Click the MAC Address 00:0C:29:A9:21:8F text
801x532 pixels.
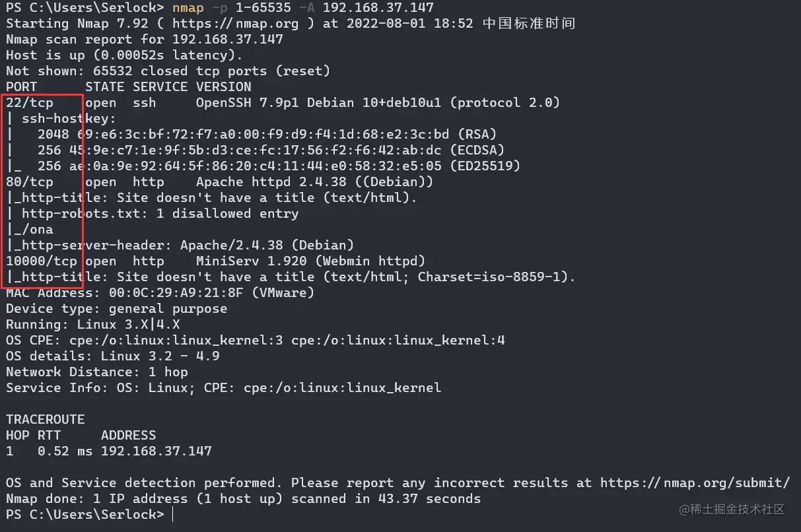click(x=160, y=292)
